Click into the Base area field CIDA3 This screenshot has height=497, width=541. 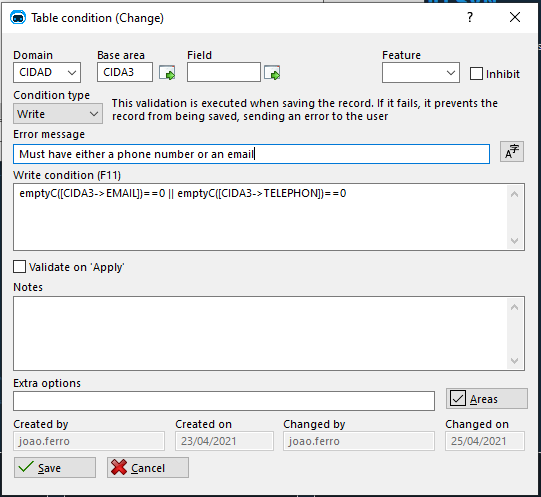(x=125, y=72)
